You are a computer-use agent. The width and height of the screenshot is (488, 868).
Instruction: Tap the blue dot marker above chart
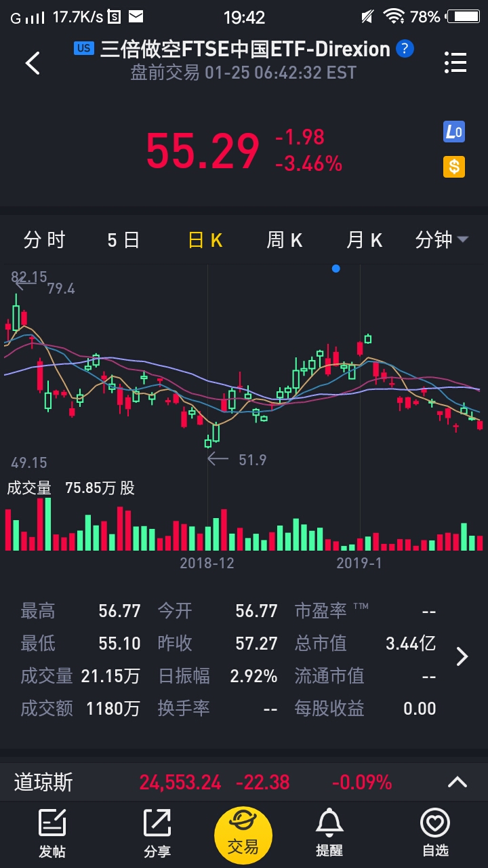click(335, 269)
